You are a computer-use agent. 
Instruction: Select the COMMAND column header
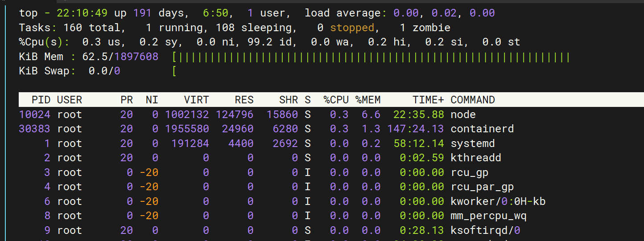(x=473, y=100)
